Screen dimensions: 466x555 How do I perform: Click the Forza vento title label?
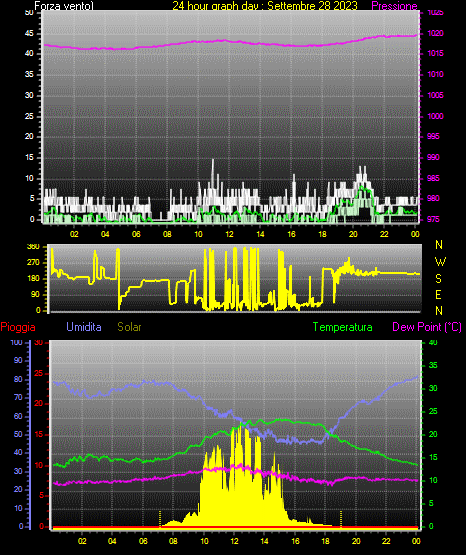64,6
